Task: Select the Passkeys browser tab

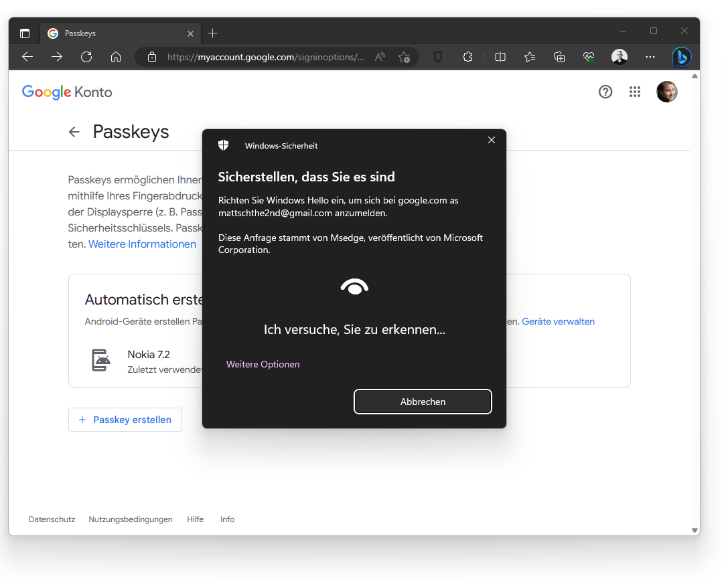Action: pyautogui.click(x=121, y=33)
